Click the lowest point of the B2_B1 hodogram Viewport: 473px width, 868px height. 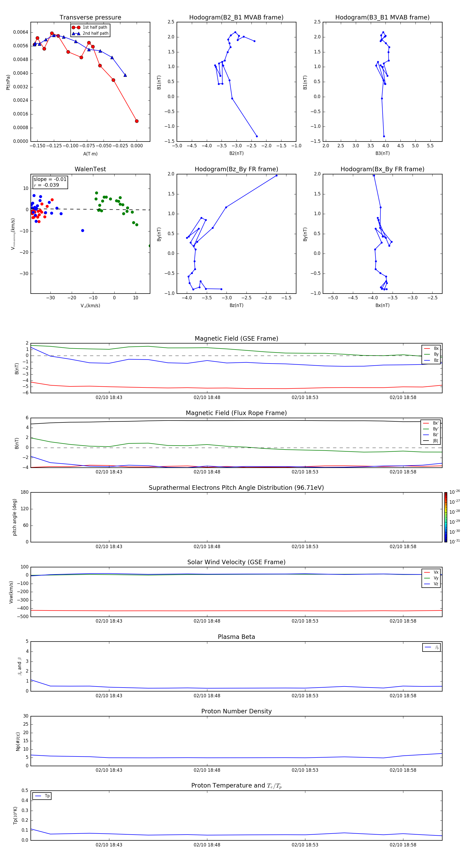pos(256,136)
